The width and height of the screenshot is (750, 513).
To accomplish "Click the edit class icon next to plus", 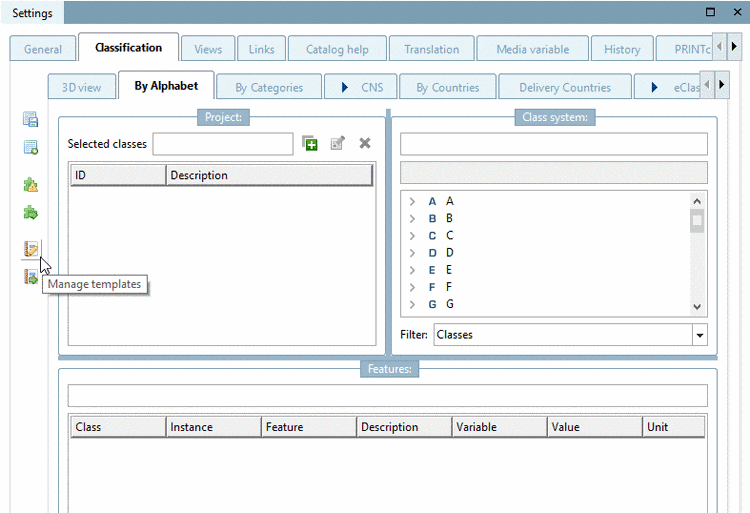I will pos(337,143).
